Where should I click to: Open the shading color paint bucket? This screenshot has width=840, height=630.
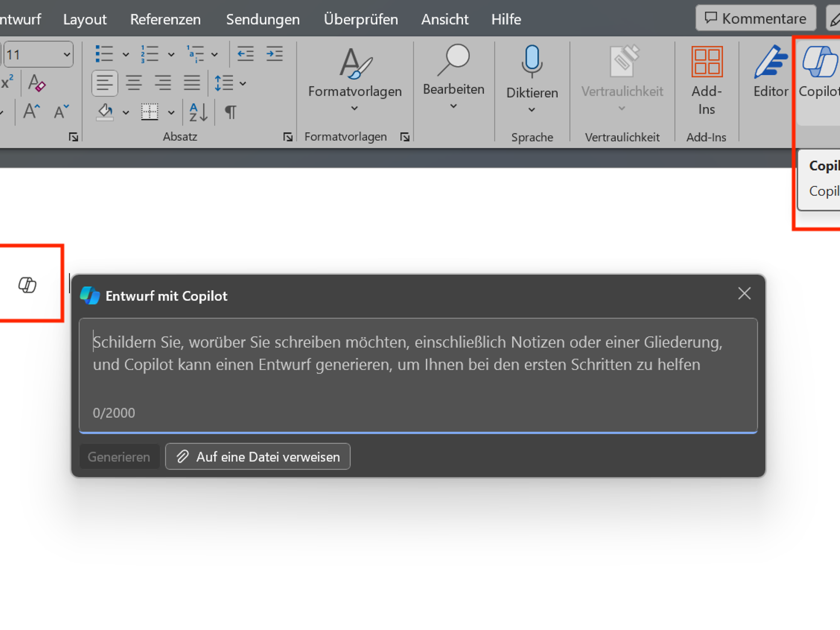[x=105, y=112]
